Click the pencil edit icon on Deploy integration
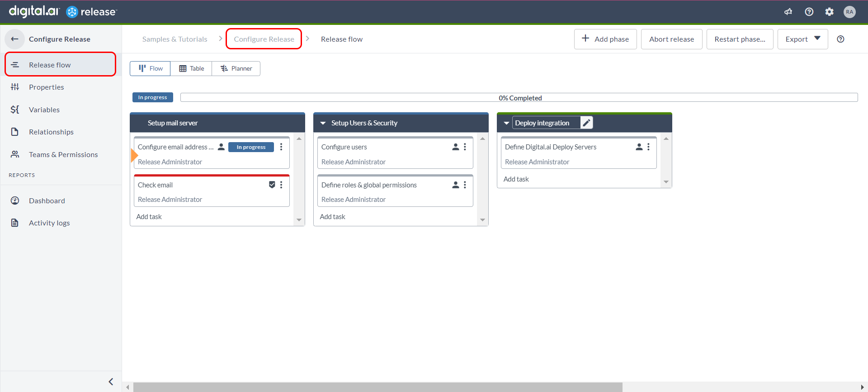The width and height of the screenshot is (868, 392). [x=586, y=123]
